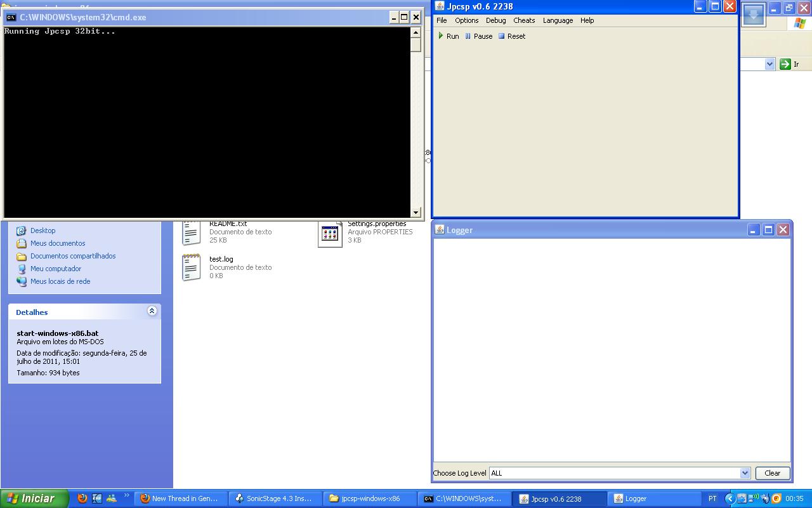The image size is (812, 508).
Task: Open the Meus documentos link
Action: tap(57, 243)
